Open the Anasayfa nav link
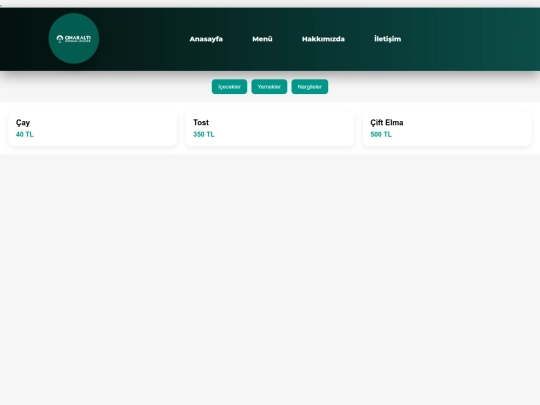The image size is (540, 405). 206,39
